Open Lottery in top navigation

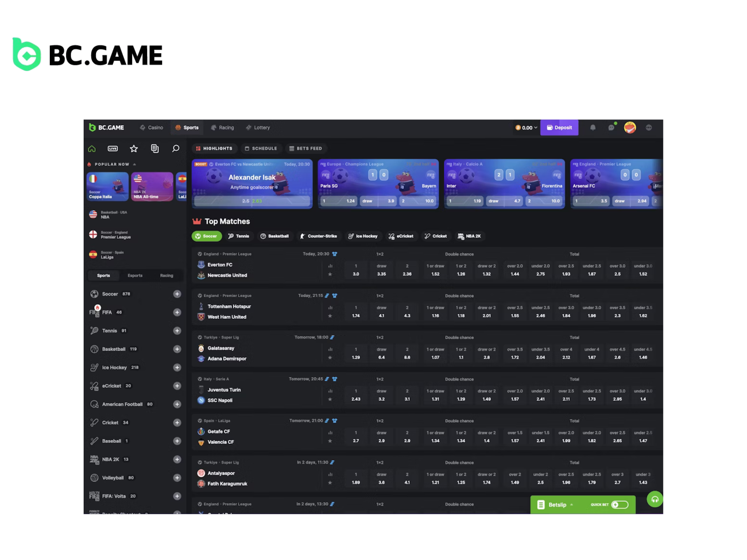pos(258,128)
